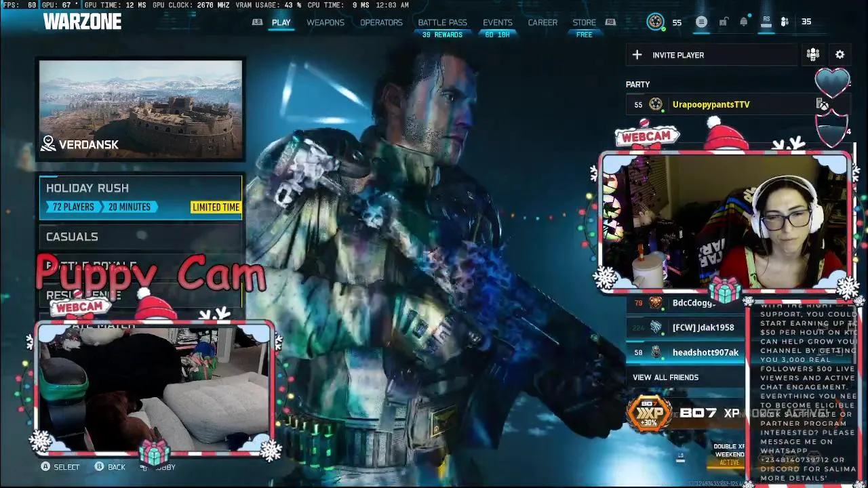The width and height of the screenshot is (868, 488).
Task: Open the Events tab
Action: [x=498, y=22]
